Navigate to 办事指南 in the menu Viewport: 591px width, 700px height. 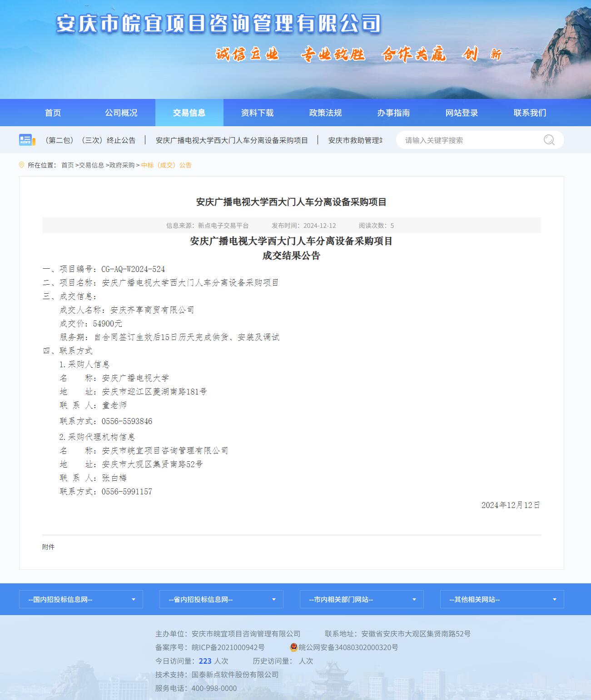coord(393,113)
